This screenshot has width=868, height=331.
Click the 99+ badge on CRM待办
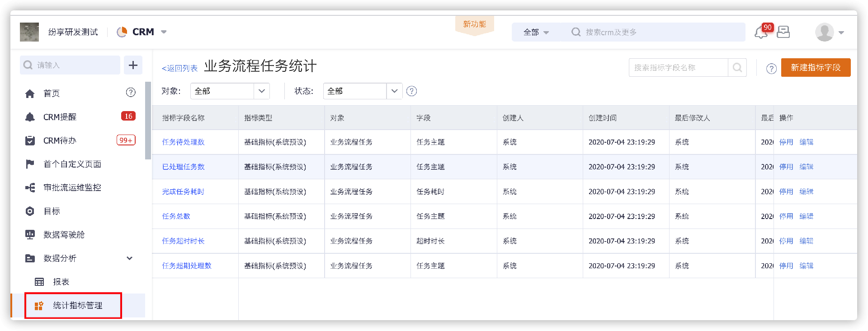click(x=126, y=140)
